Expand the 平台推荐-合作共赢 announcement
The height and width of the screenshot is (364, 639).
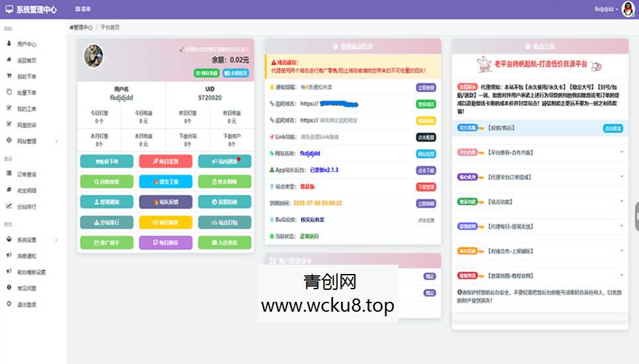pyautogui.click(x=621, y=152)
